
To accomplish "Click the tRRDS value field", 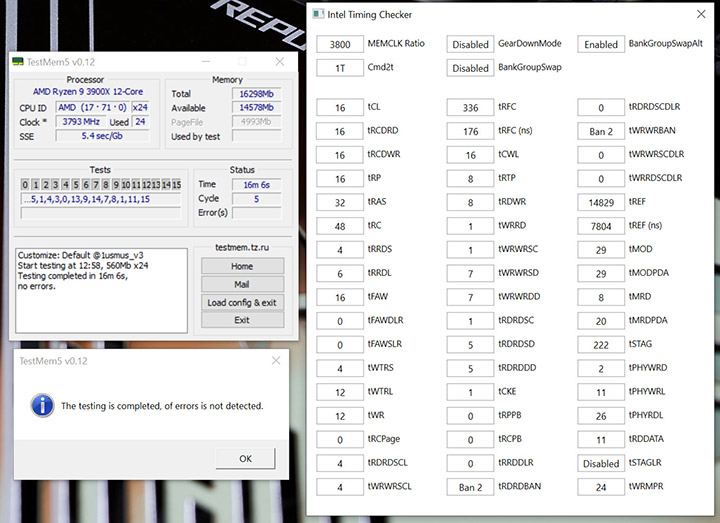I will point(340,250).
